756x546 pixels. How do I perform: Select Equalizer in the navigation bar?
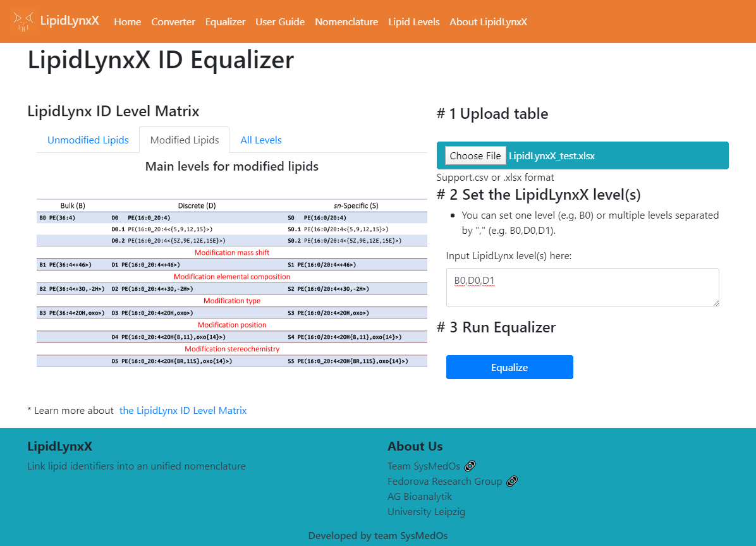pyautogui.click(x=225, y=21)
